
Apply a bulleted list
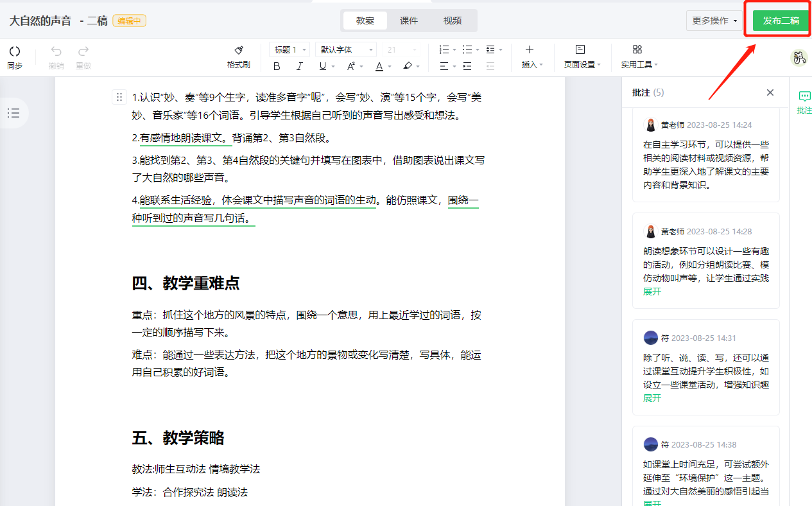pos(467,49)
